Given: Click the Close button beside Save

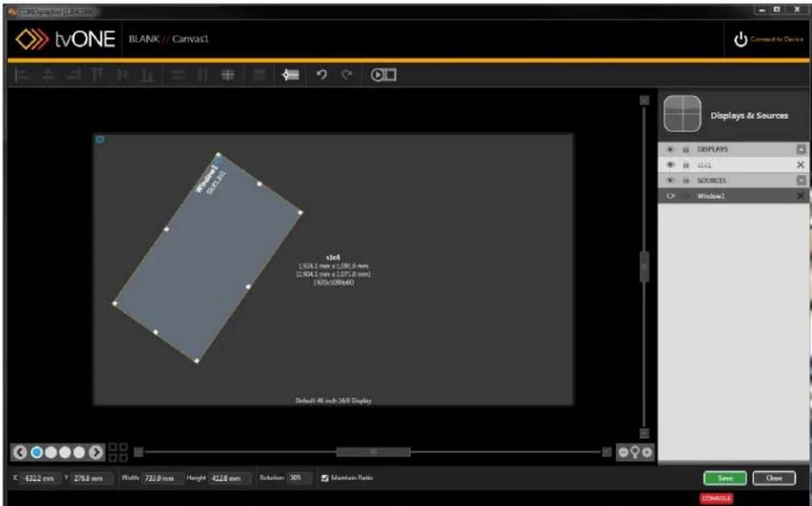Looking at the screenshot, I should tap(774, 478).
